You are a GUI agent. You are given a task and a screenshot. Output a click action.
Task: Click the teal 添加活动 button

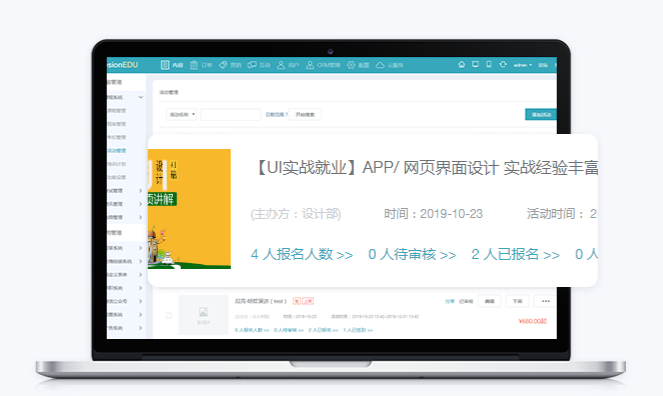pyautogui.click(x=541, y=115)
